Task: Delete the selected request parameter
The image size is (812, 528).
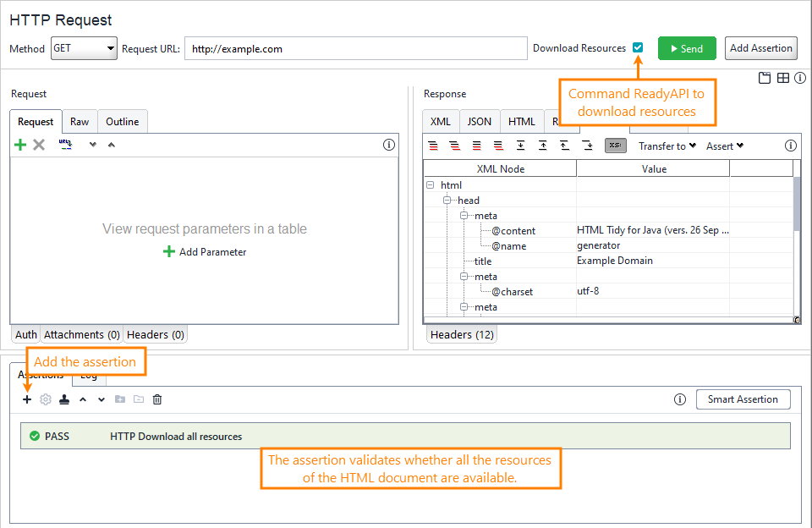Action: click(x=39, y=144)
